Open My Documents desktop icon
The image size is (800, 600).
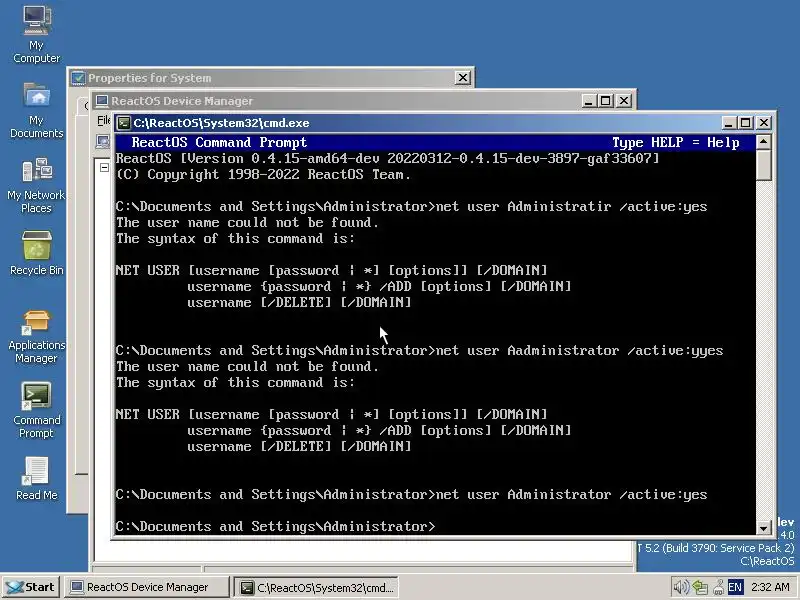pos(36,110)
